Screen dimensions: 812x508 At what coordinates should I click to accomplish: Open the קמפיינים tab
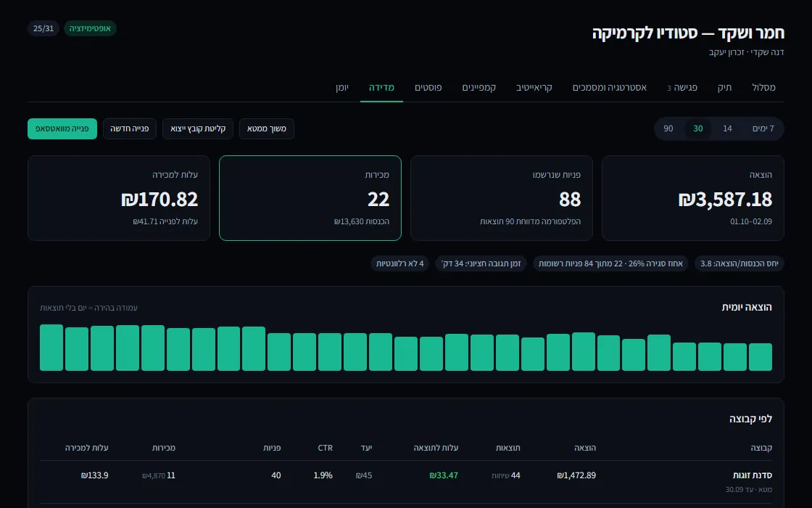(x=479, y=87)
